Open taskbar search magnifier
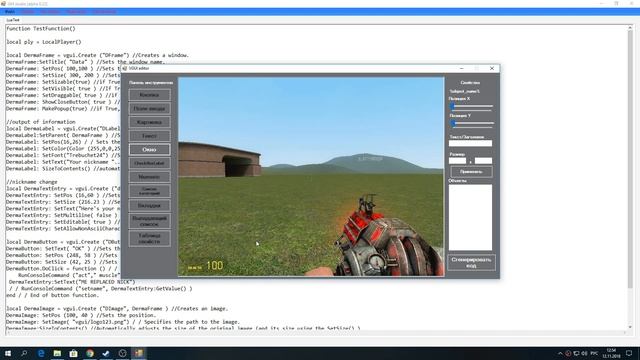The width and height of the screenshot is (640, 360). point(24,353)
